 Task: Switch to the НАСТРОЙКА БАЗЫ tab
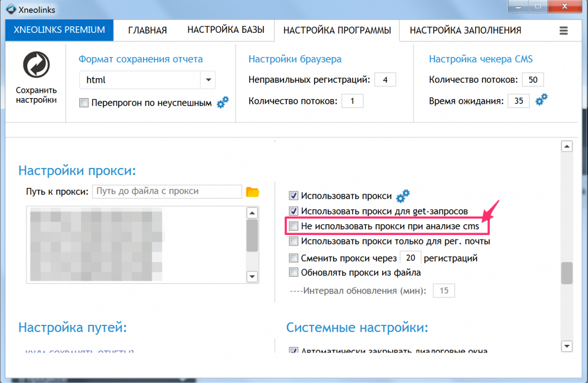(x=226, y=30)
